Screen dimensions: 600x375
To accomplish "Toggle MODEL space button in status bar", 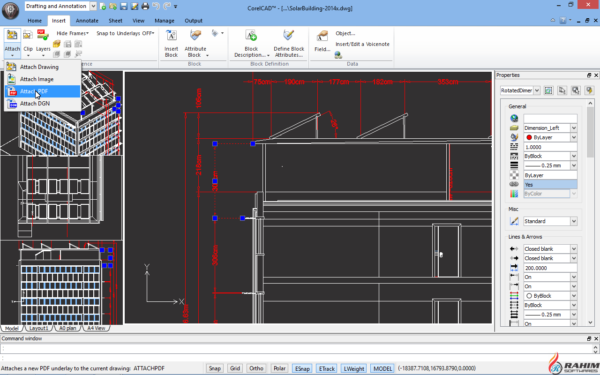I will point(382,368).
